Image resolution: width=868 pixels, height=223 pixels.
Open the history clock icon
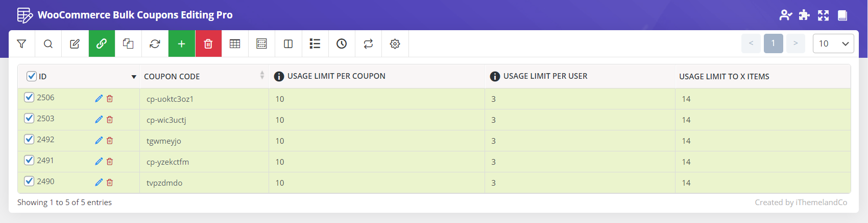(342, 43)
